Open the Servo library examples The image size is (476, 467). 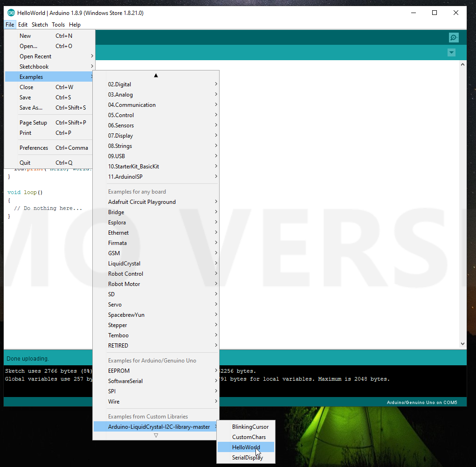(156, 305)
